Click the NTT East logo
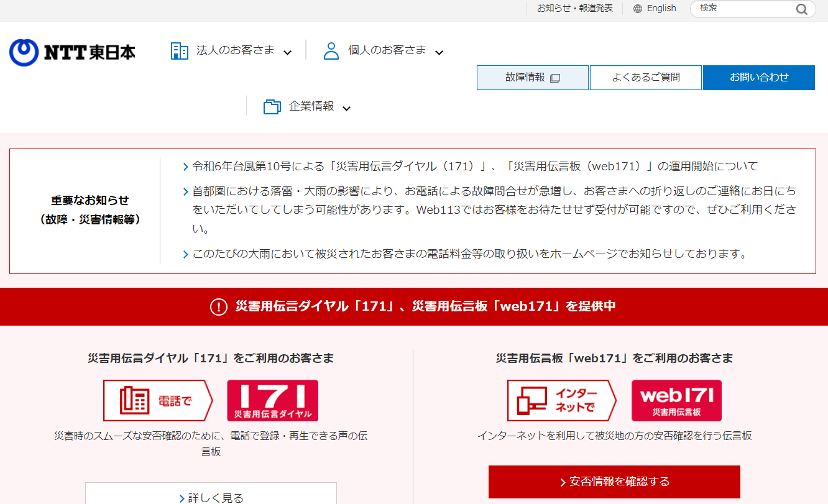 [72, 52]
